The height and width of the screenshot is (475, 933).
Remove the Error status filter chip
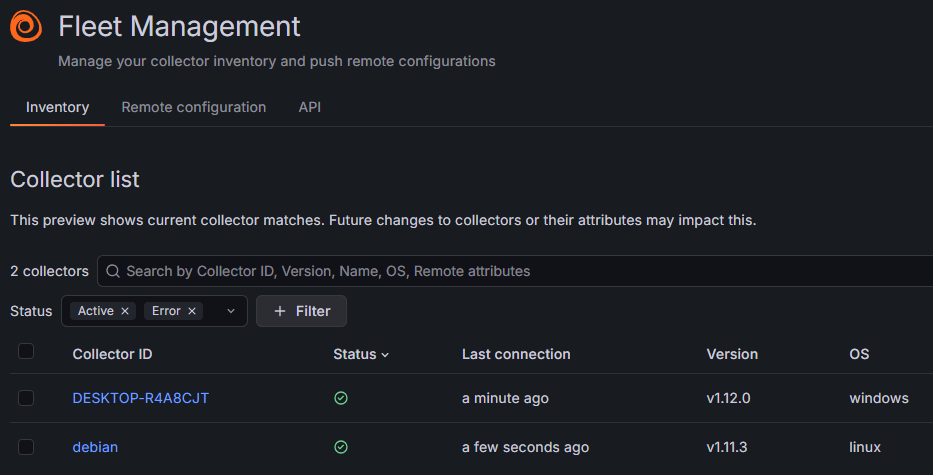[x=192, y=311]
